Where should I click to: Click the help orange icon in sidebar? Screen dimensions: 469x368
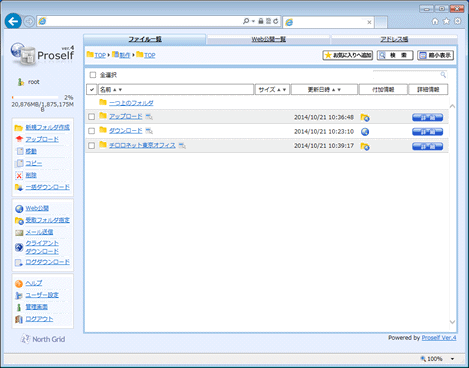[x=19, y=283]
